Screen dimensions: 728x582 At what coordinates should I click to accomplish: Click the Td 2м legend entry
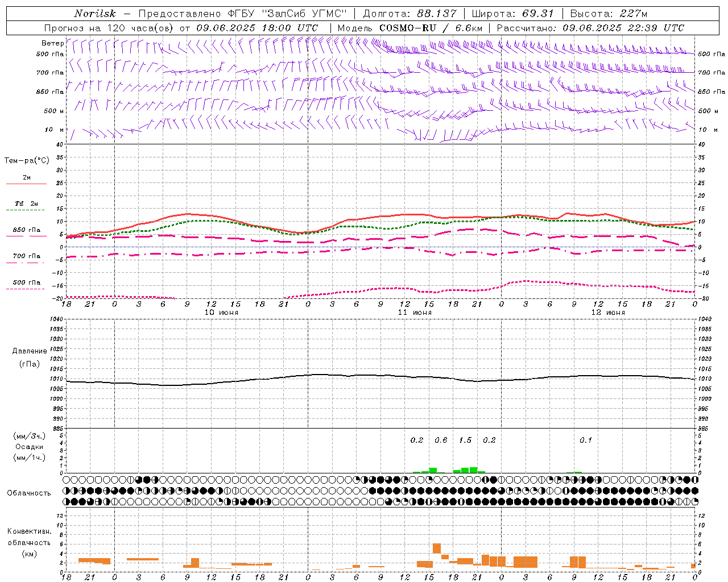[x=27, y=203]
